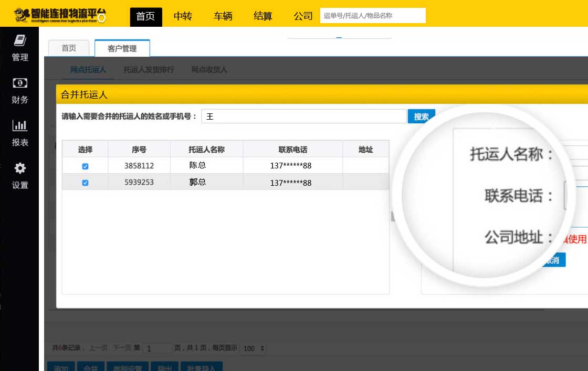The width and height of the screenshot is (588, 371).
Task: Go to 中转 in top navigation
Action: click(x=183, y=16)
